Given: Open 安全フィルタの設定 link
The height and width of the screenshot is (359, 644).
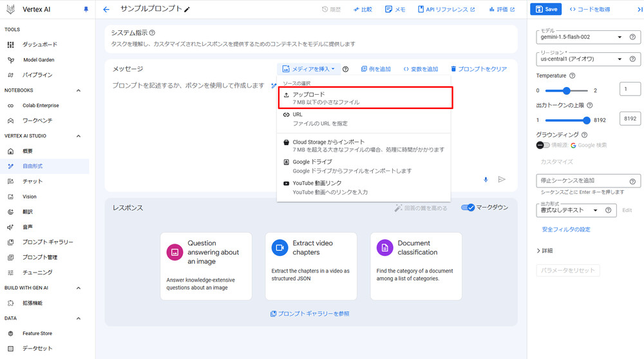Looking at the screenshot, I should click(x=566, y=229).
